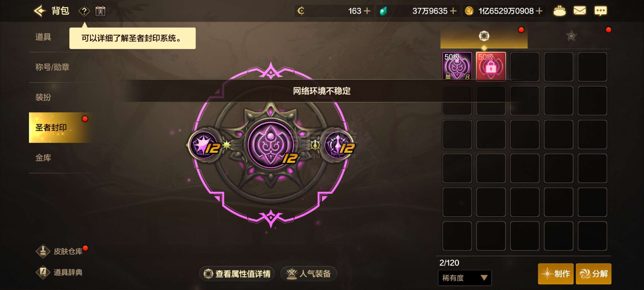
Task: Select the locked red 50级 seal item
Action: (491, 67)
